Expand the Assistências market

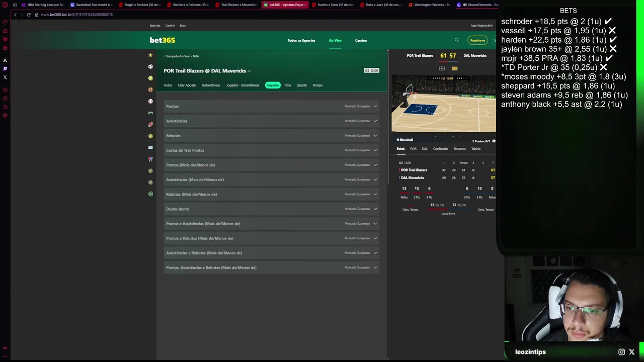[x=272, y=121]
